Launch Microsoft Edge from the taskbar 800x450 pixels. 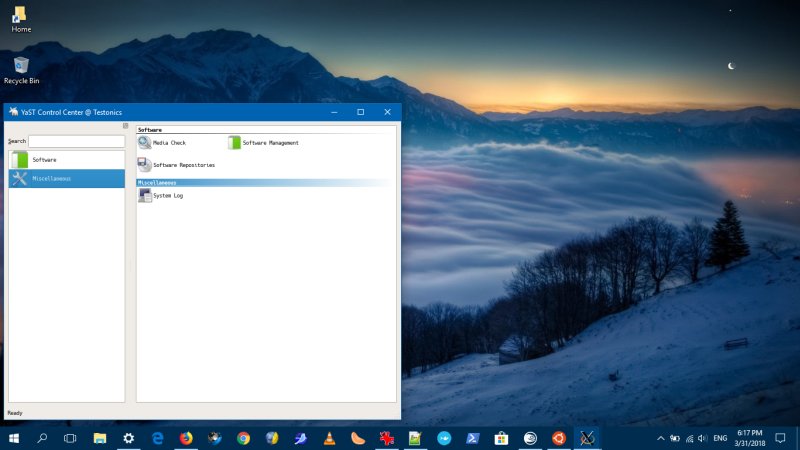click(x=157, y=438)
